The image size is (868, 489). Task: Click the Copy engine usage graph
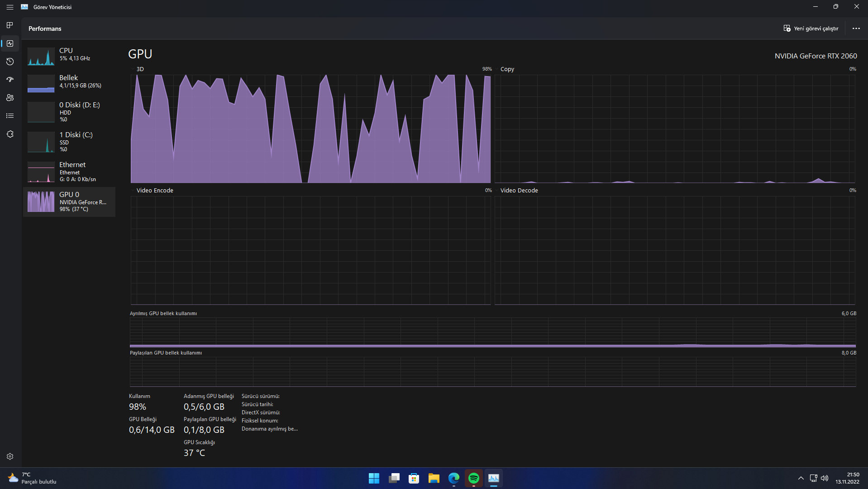(x=675, y=129)
